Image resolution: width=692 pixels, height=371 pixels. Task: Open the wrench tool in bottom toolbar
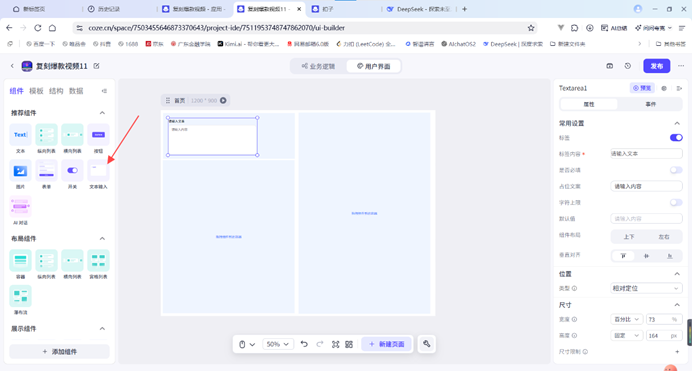click(426, 344)
